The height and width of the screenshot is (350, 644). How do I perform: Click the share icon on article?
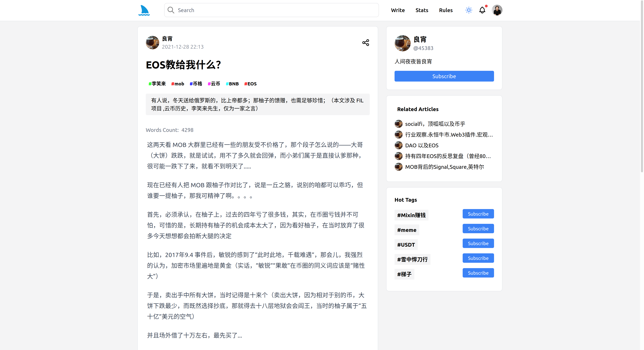click(x=366, y=42)
